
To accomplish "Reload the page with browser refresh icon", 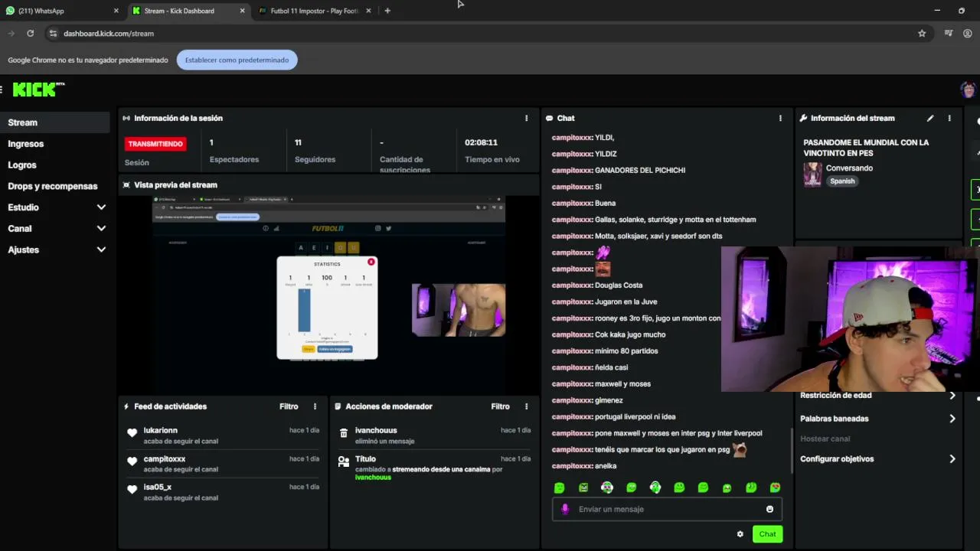I will click(x=30, y=33).
